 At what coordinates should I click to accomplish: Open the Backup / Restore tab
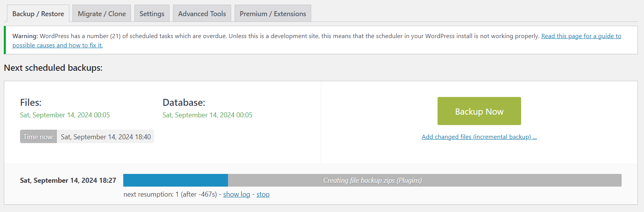(38, 14)
